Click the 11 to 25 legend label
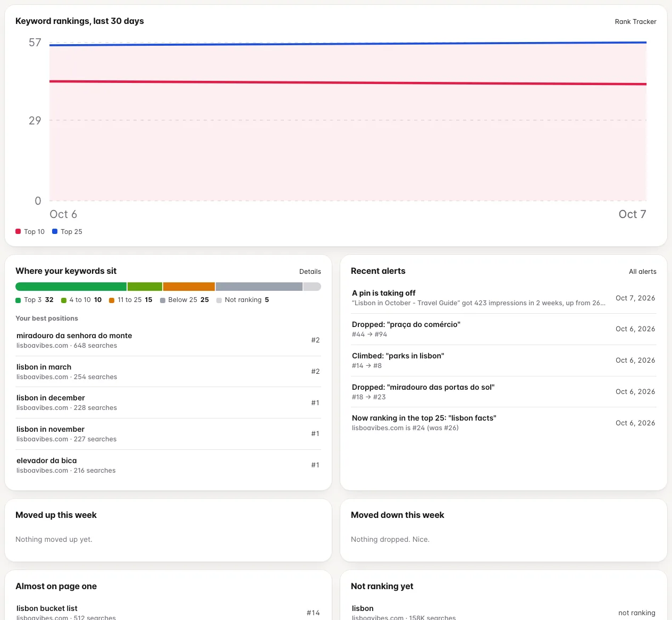Viewport: 672px width, 620px height. [131, 300]
